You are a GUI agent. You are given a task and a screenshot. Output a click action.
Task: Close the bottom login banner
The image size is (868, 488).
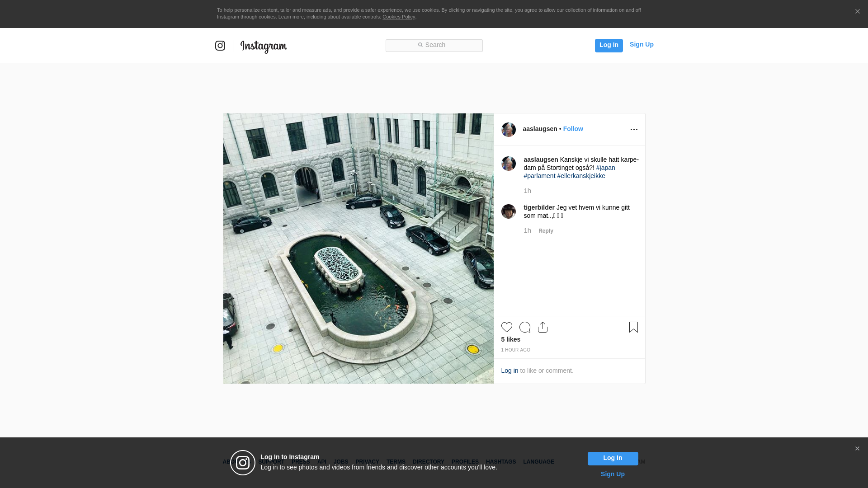857,449
